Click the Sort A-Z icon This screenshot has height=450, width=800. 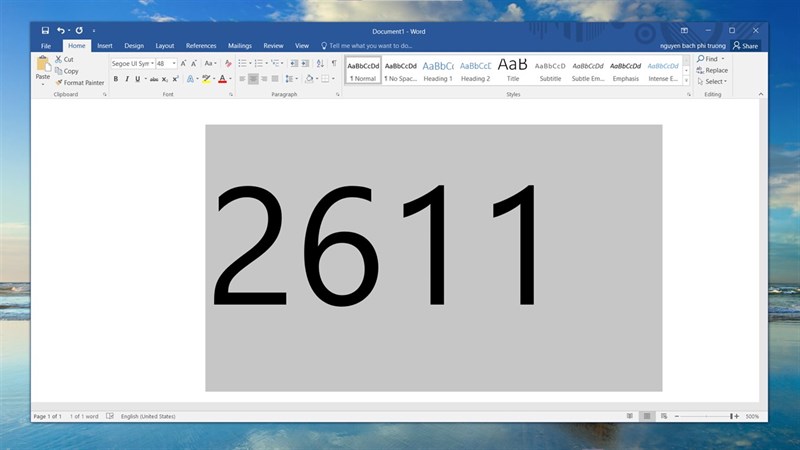click(x=320, y=63)
